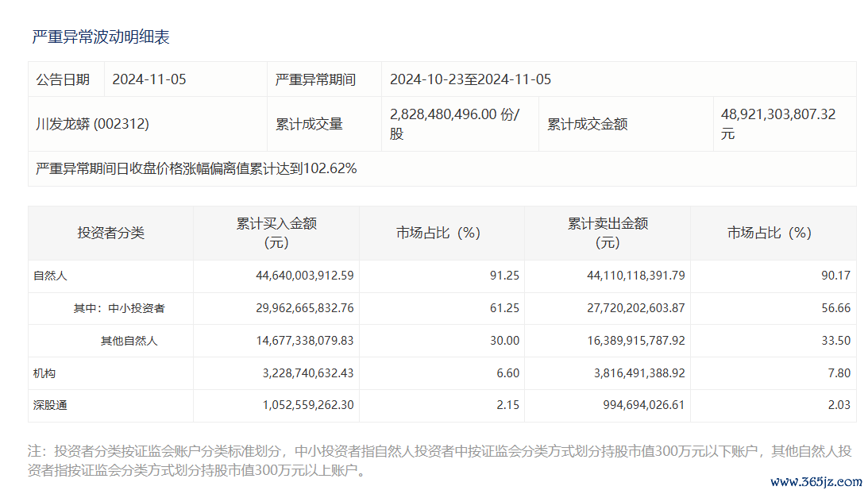The image size is (868, 494).
Task: Click buy amount 1,052,559,262.30
Action: click(308, 405)
